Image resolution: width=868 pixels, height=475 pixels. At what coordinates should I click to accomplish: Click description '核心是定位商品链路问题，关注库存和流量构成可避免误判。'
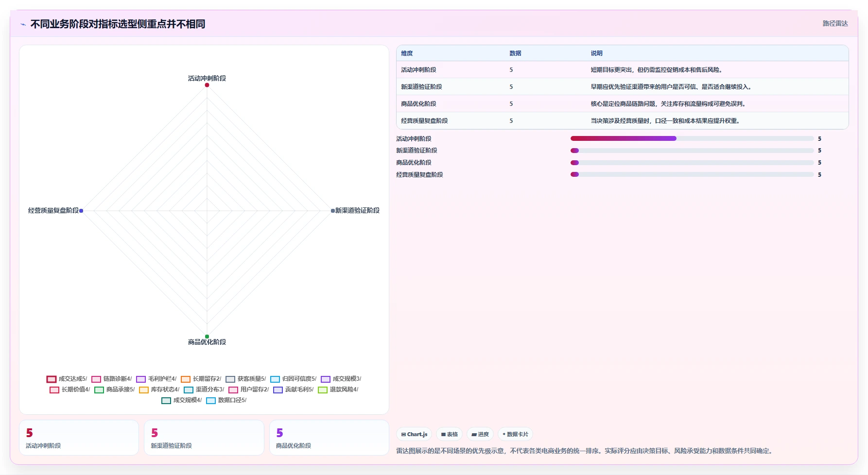click(x=669, y=104)
